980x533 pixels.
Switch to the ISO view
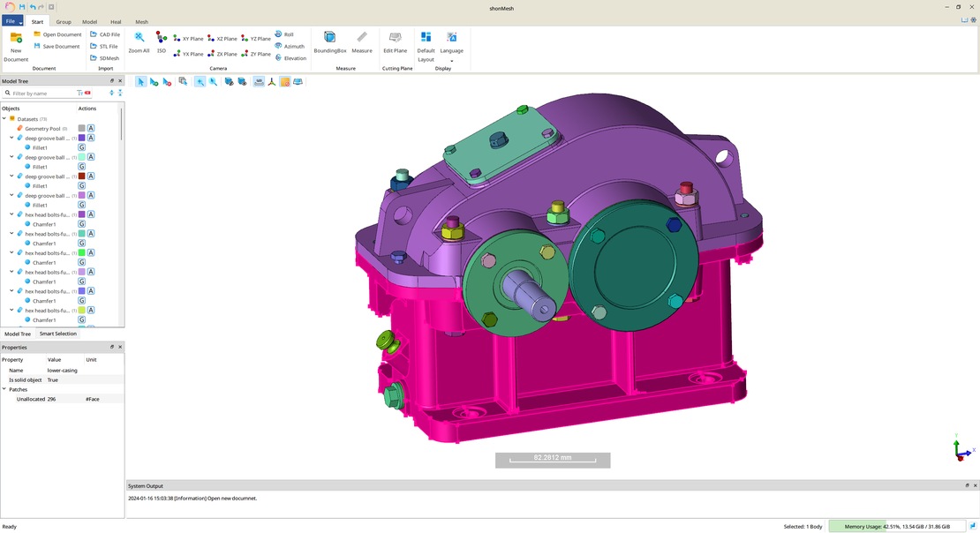point(162,38)
